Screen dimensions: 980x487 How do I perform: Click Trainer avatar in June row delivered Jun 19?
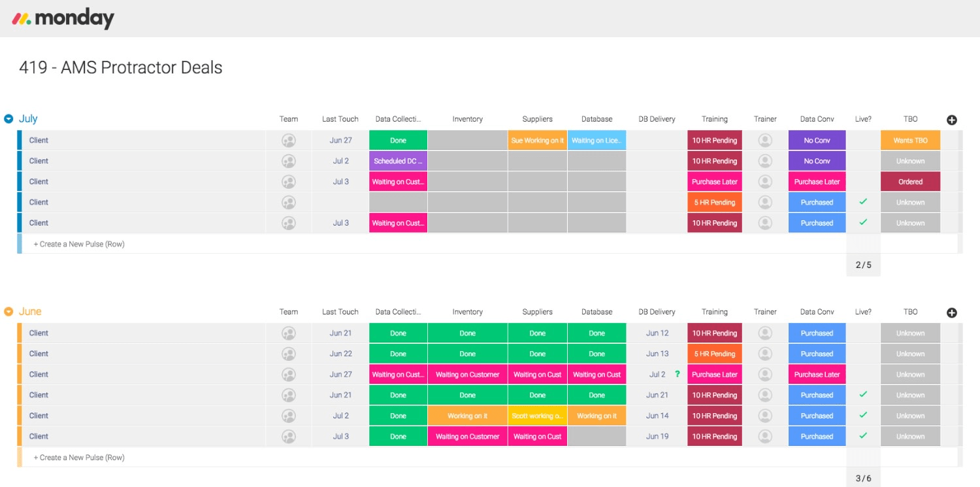tap(765, 437)
